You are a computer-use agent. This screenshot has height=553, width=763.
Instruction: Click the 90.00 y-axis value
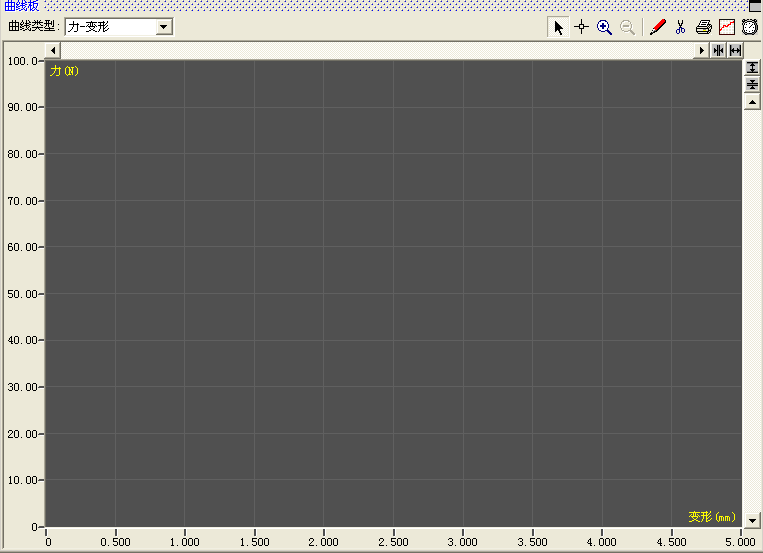pyautogui.click(x=22, y=107)
